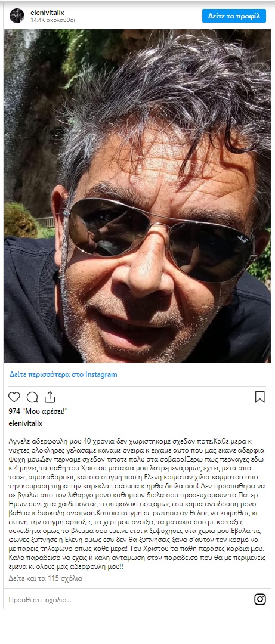The image size is (275, 644).
Task: Click the '14.4K ακόλουθοι' follower count
Action: pos(52,20)
